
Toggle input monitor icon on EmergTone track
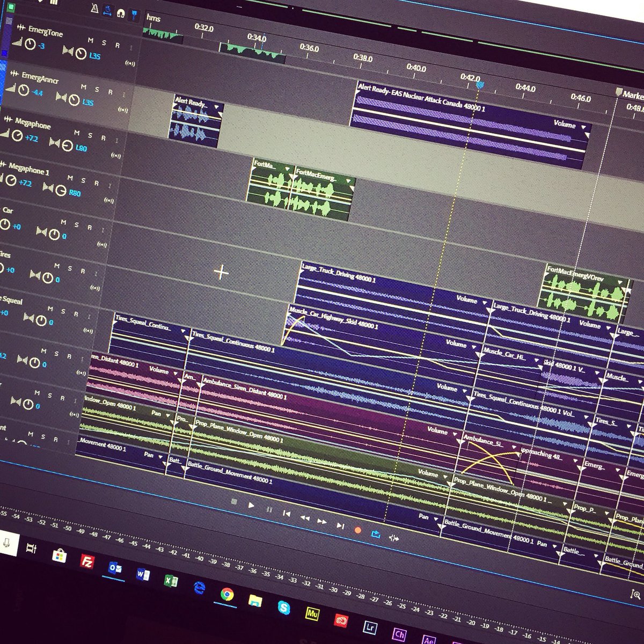coord(130,62)
